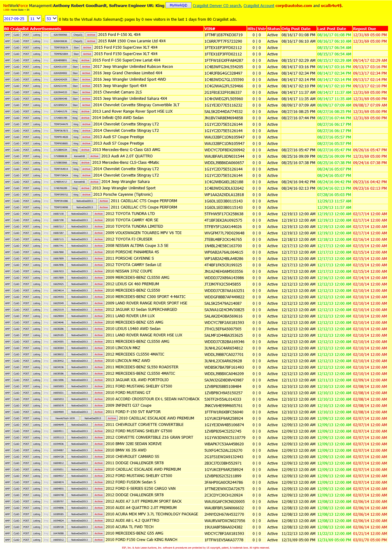Click ad ID button 16629004

58,316
